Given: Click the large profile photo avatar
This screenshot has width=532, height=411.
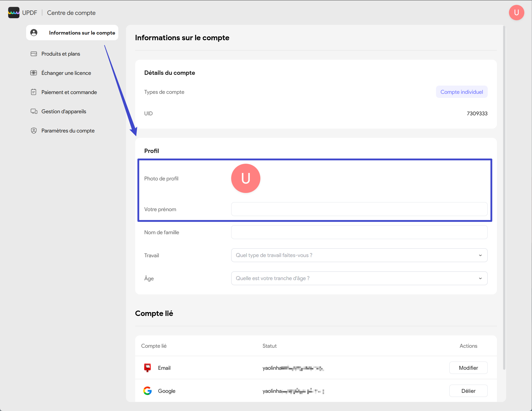Looking at the screenshot, I should 246,178.
